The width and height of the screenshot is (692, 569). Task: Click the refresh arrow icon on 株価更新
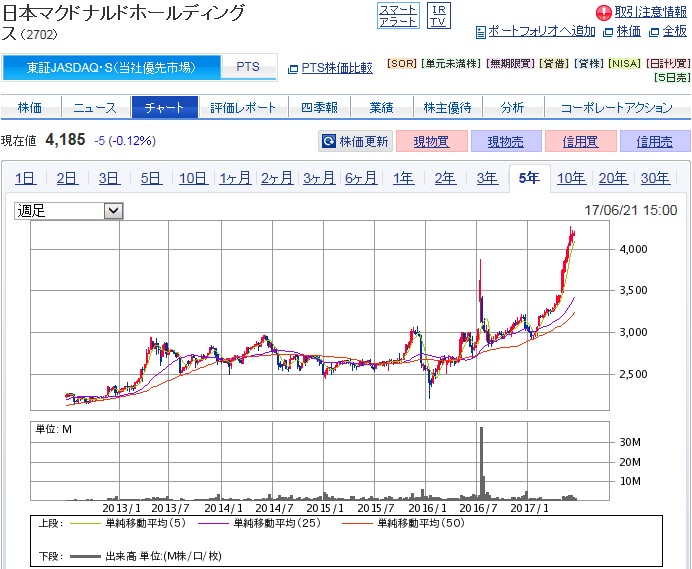point(329,141)
